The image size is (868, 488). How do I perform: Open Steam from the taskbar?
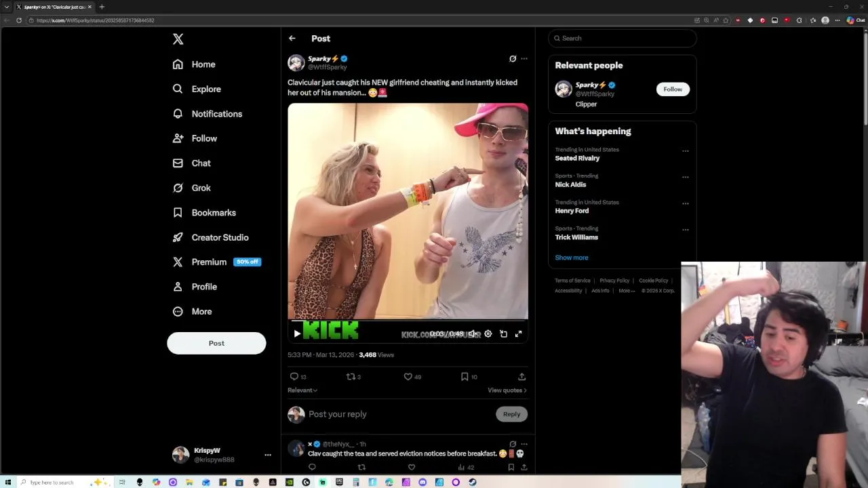pyautogui.click(x=472, y=483)
